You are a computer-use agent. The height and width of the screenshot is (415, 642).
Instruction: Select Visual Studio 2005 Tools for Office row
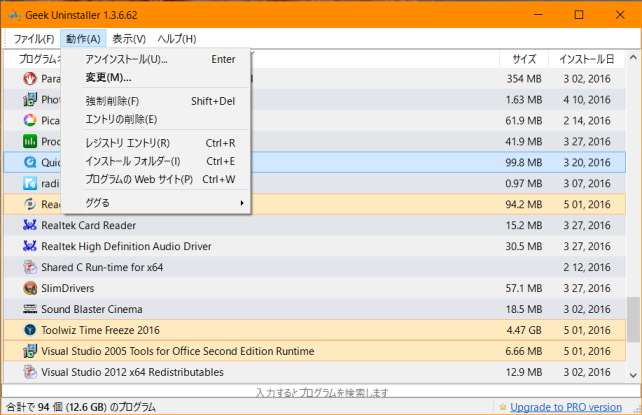click(x=314, y=351)
